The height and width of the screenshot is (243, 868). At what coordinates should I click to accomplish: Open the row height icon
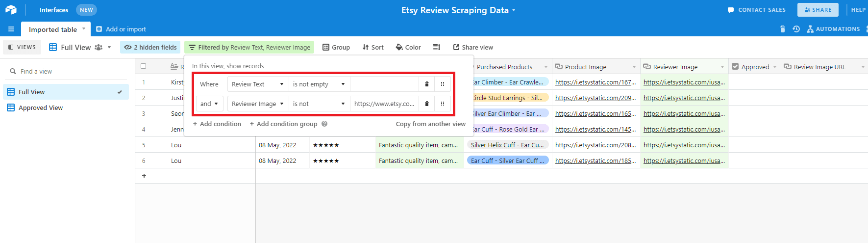pyautogui.click(x=436, y=48)
